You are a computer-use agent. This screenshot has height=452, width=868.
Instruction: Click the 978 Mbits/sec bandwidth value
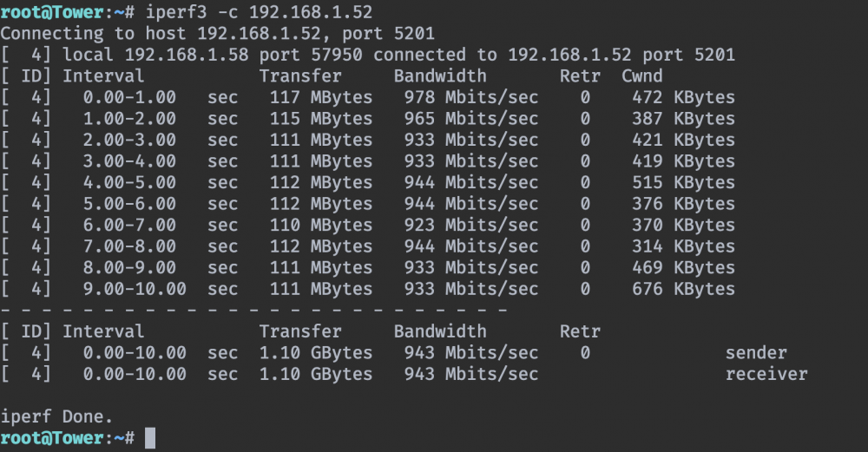pyautogui.click(x=471, y=97)
